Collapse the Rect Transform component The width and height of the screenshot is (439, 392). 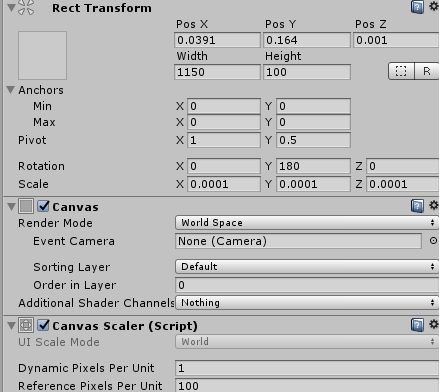click(11, 7)
